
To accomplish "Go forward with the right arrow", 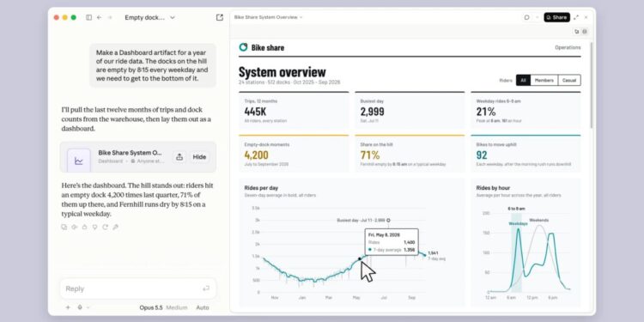I will pos(110,18).
